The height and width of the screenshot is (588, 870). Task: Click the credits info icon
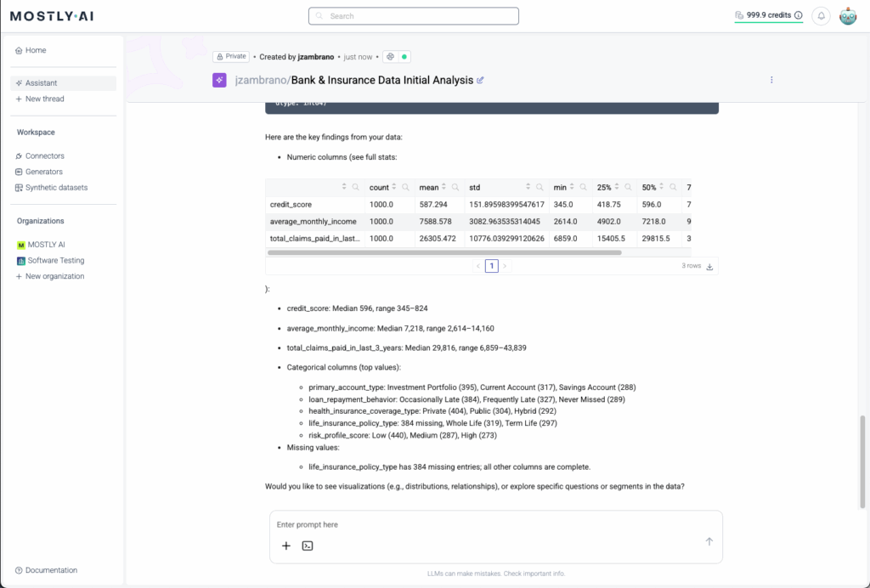[x=798, y=15]
